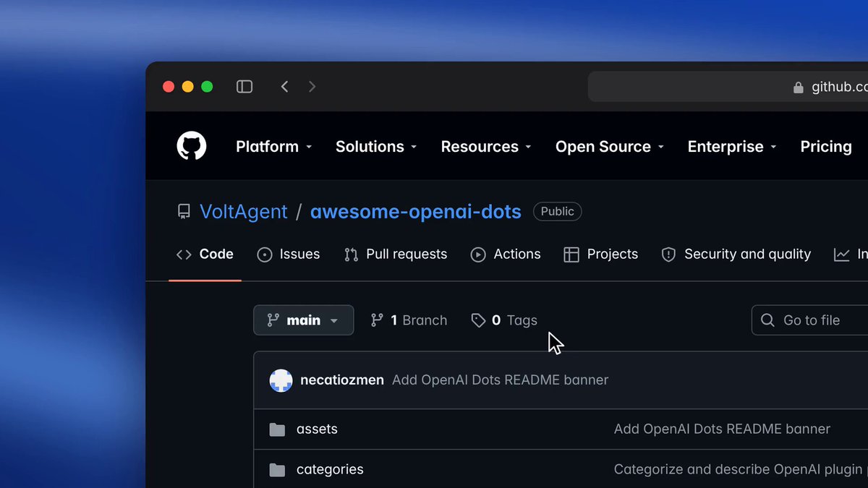Click necatiozmen's avatar image
The width and height of the screenshot is (868, 488).
tap(281, 380)
